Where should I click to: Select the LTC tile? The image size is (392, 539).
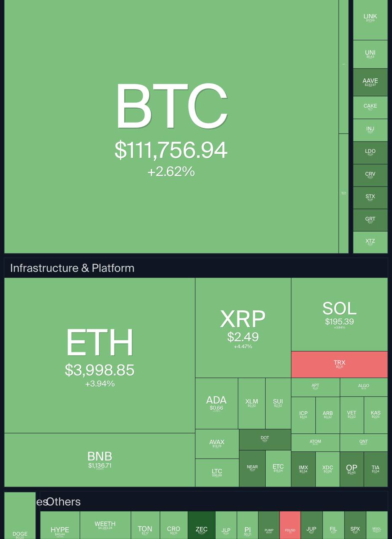tap(217, 472)
